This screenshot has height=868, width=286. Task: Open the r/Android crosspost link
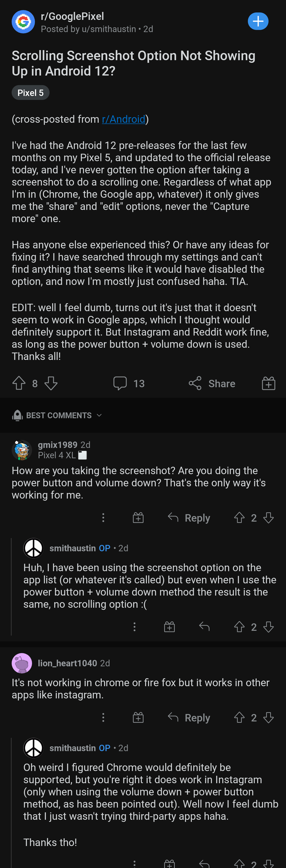coord(123,119)
